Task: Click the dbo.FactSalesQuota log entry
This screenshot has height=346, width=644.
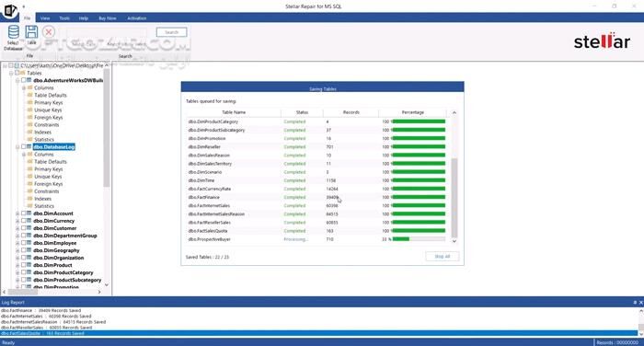Action: [318, 333]
